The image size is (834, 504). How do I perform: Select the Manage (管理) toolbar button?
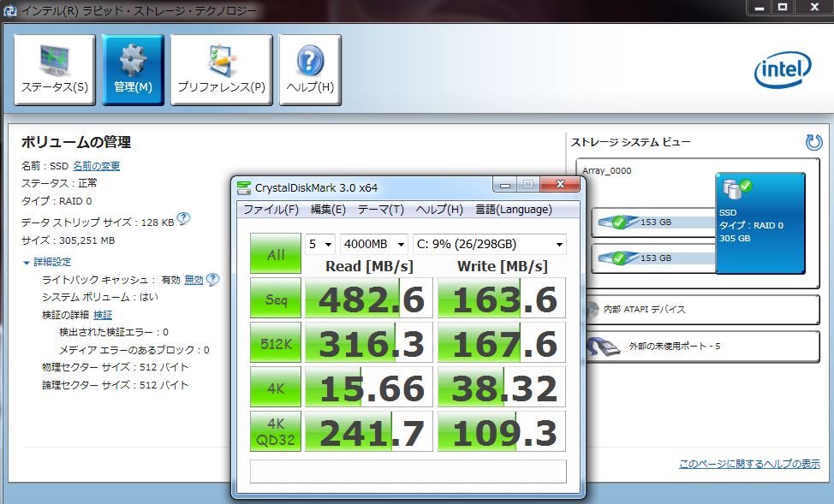133,70
